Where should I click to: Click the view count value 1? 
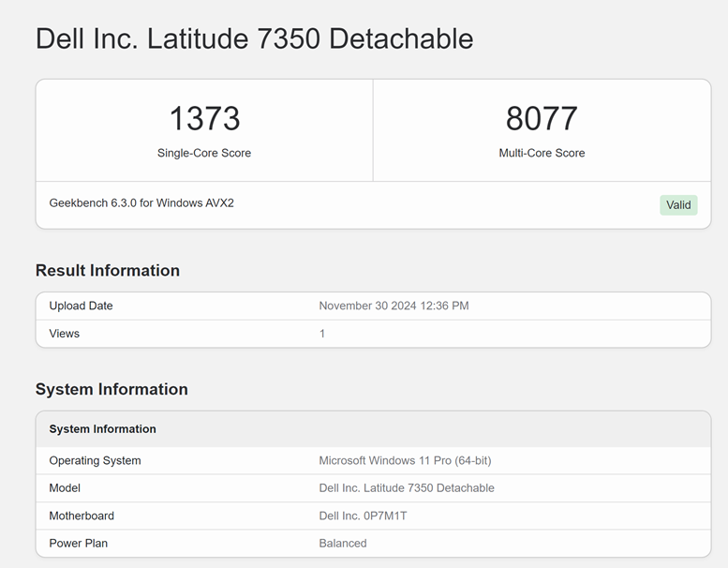tap(322, 334)
